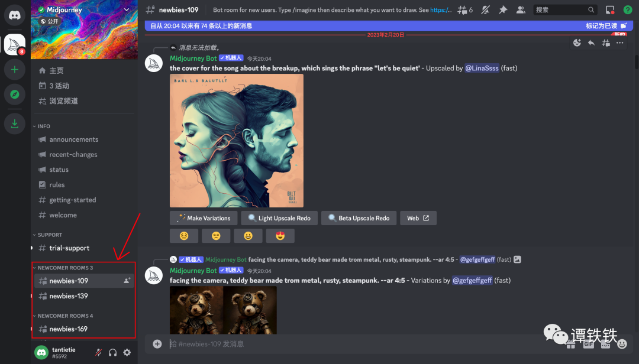Open the steampunk teddy bear image

223,310
